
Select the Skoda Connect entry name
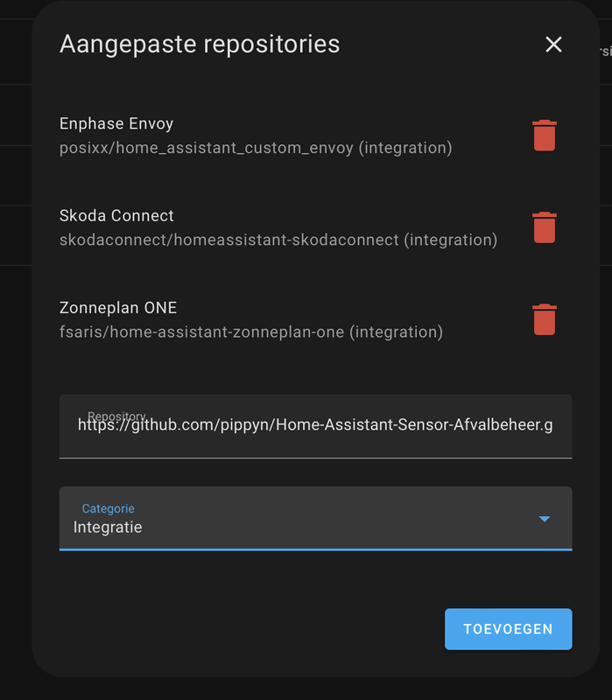tap(116, 215)
